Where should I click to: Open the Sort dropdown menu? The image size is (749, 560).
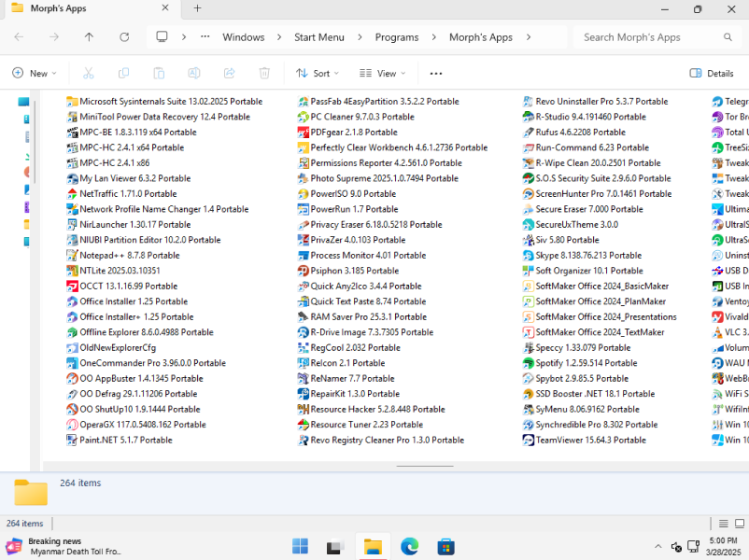pos(318,73)
